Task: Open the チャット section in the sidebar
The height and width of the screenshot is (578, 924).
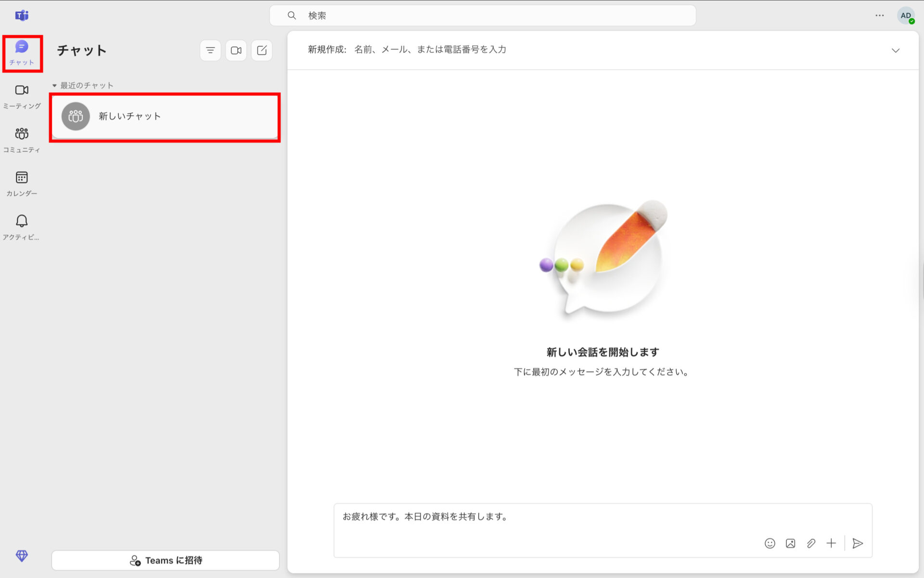Action: pyautogui.click(x=22, y=51)
